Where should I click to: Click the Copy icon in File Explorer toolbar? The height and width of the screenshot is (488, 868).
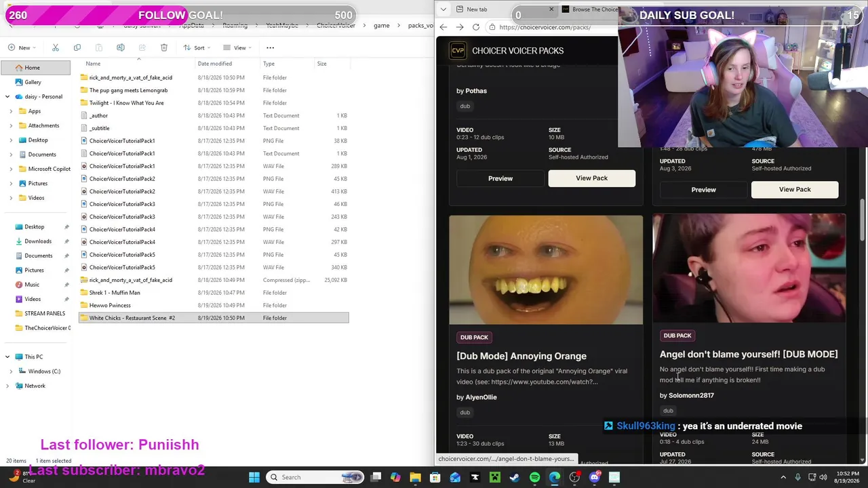[77, 47]
